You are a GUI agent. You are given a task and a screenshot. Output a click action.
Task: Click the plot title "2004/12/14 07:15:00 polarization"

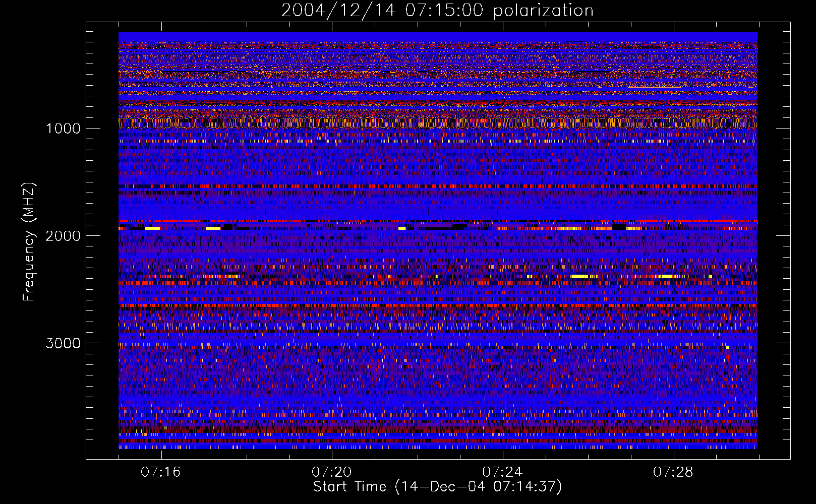pos(437,11)
